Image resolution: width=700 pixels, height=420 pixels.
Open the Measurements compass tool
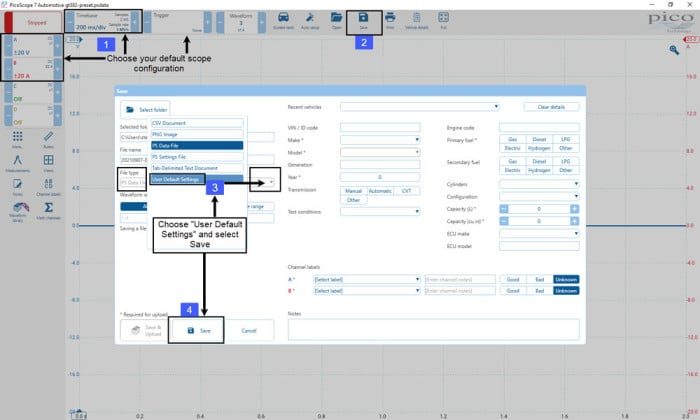17,163
